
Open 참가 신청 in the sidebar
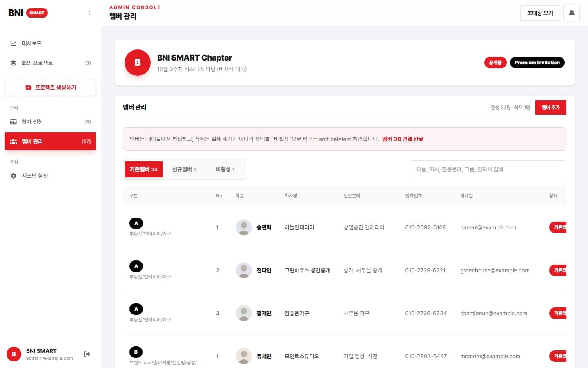[x=50, y=122]
